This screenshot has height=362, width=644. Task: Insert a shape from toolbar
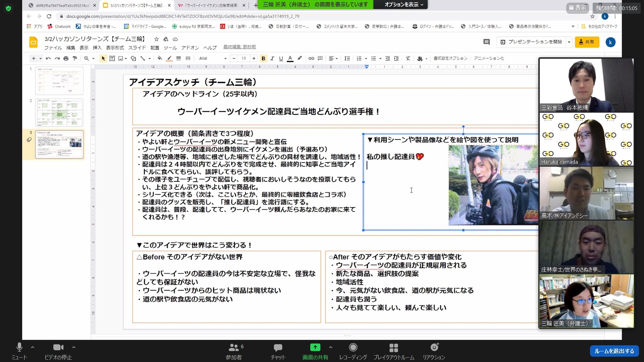coord(133,58)
